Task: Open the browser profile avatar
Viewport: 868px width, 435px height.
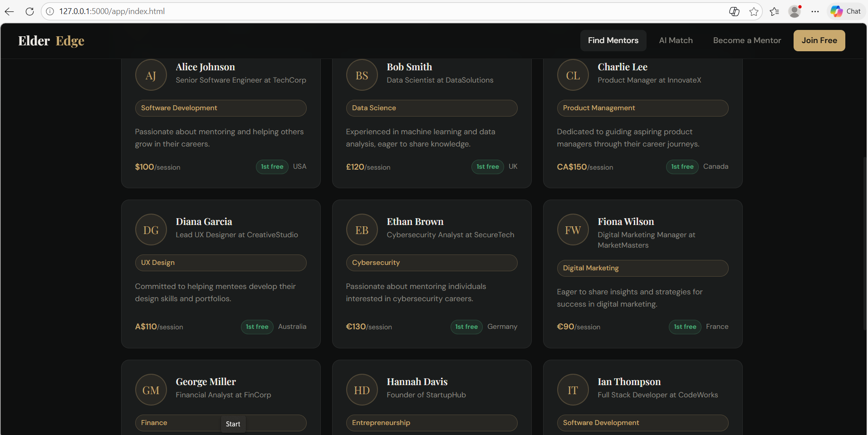Action: (794, 11)
